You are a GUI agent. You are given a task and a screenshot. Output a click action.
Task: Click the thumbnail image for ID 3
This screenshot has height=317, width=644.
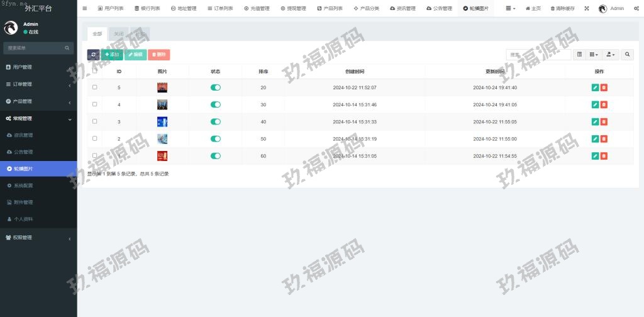coord(162,121)
